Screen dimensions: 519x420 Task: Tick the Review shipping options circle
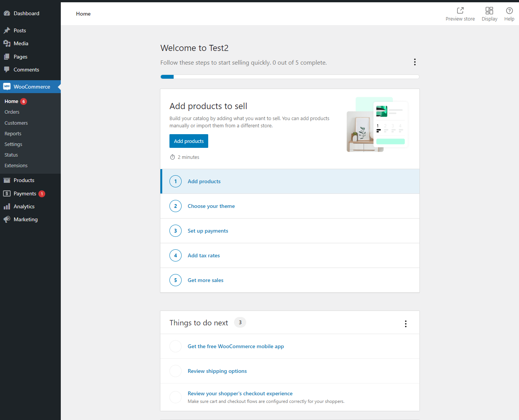pos(176,371)
